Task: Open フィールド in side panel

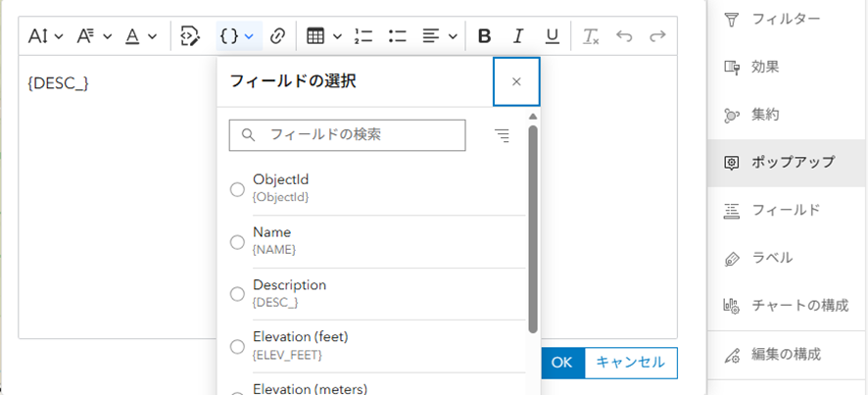Action: pos(786,210)
